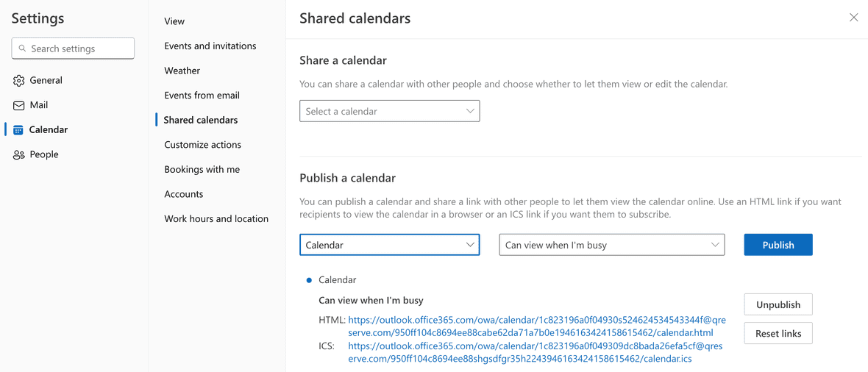Open Events from email settings

(202, 95)
